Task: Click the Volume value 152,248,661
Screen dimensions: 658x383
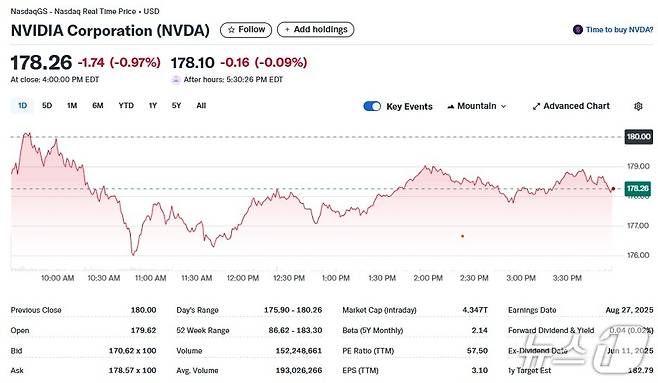Action: coord(299,351)
